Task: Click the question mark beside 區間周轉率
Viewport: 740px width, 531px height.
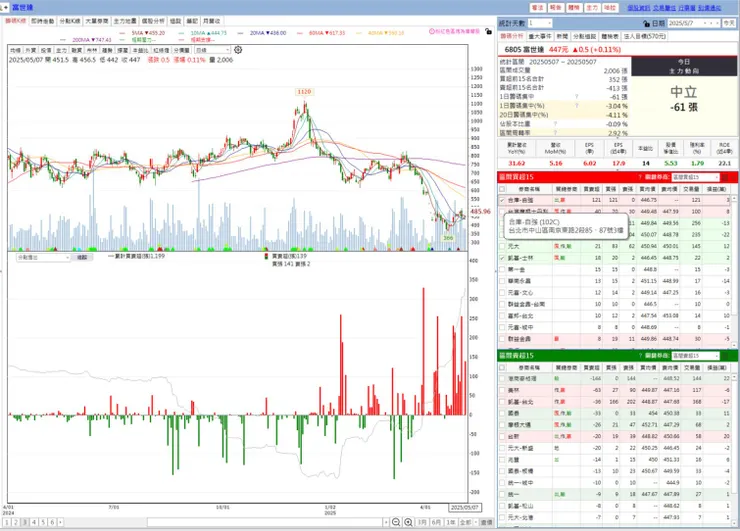Action: point(555,133)
